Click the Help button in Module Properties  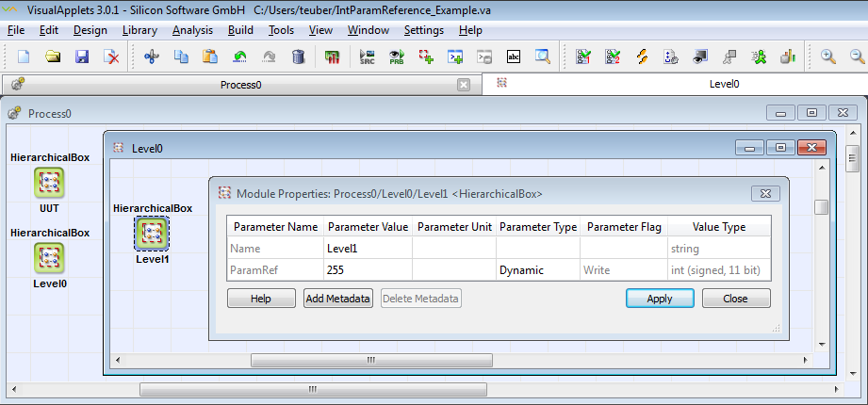[x=261, y=299]
